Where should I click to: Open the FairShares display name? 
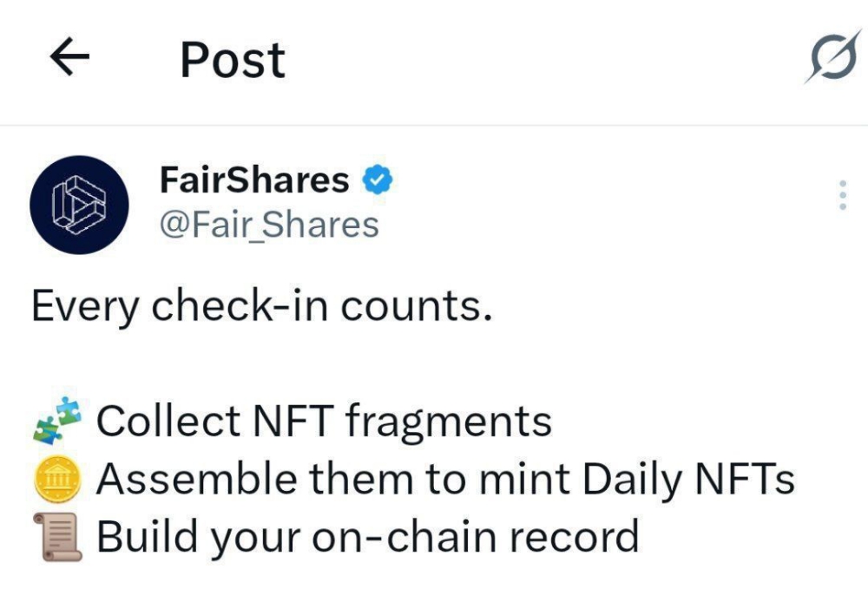(254, 180)
